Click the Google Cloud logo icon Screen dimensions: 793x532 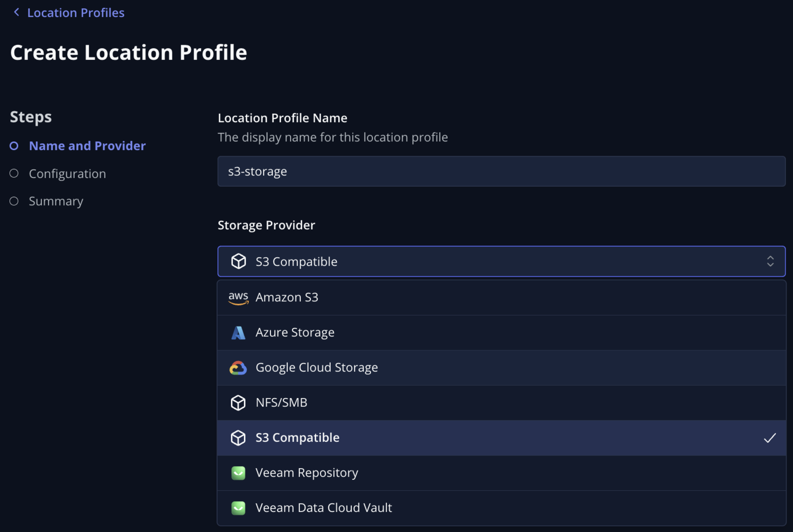point(238,368)
